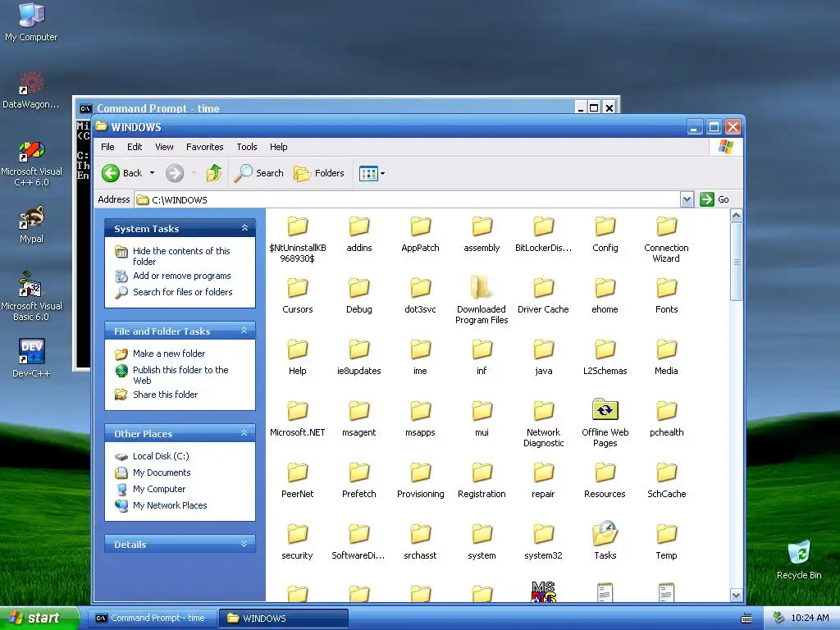The height and width of the screenshot is (630, 840).
Task: Select the Temp folder
Action: (x=666, y=542)
